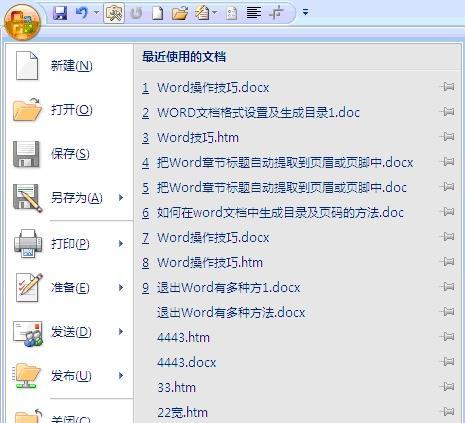Open dropdown arrow beside document pencil icon
The width and height of the screenshot is (465, 423).
coord(214,13)
